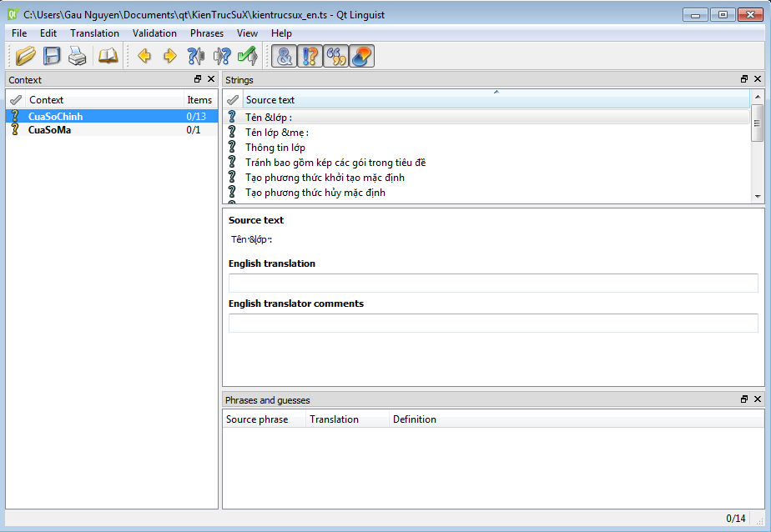Toggle status icon of 'Tên lớp &mẹ :'
Image resolution: width=771 pixels, height=532 pixels.
[232, 131]
